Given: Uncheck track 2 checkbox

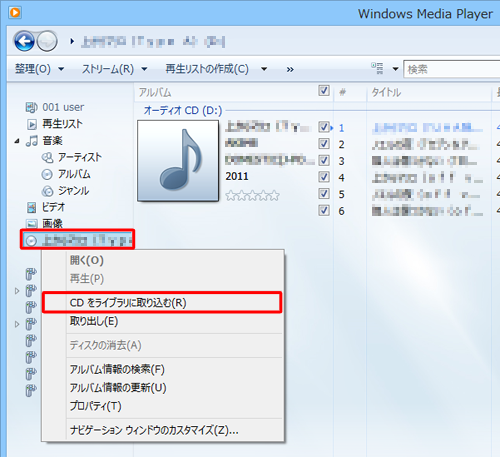Looking at the screenshot, I should pos(324,144).
